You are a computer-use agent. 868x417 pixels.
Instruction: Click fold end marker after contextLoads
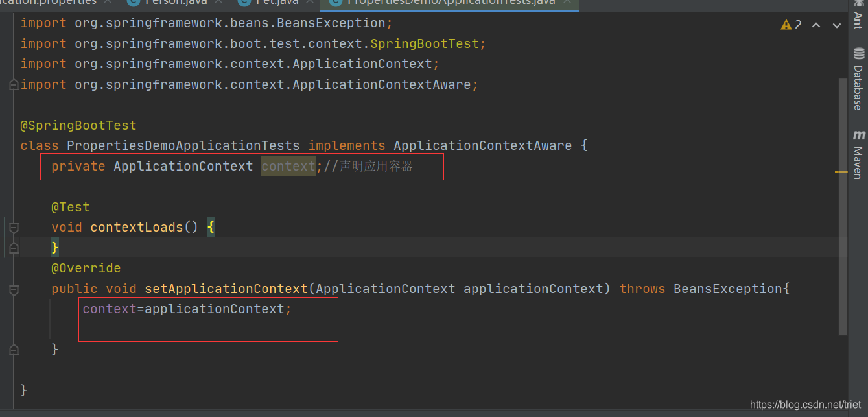pyautogui.click(x=14, y=248)
